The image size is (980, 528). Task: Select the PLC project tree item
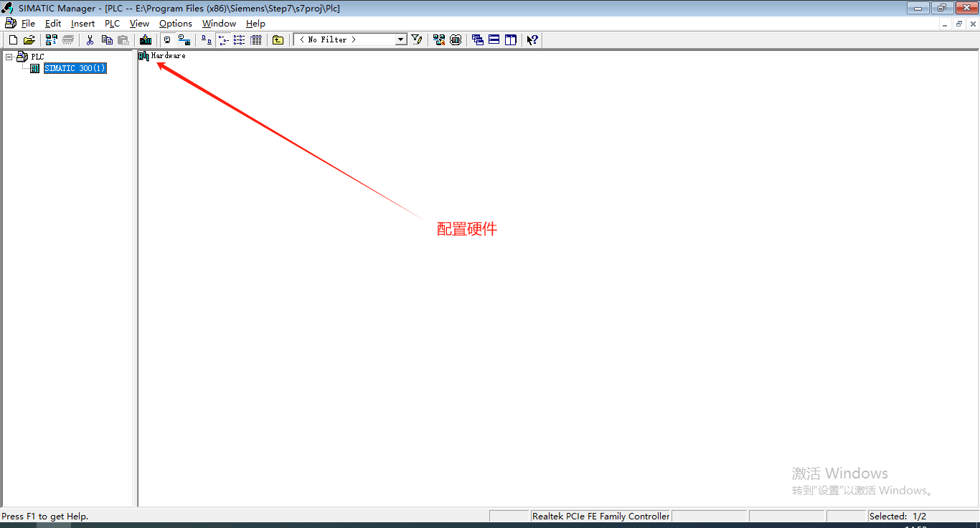(x=37, y=57)
